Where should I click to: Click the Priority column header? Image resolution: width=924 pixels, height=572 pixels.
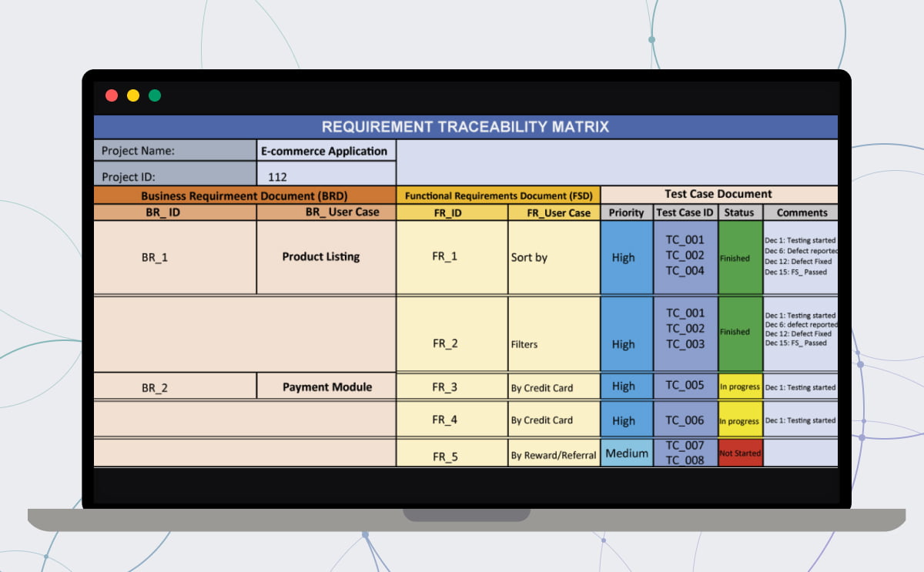click(x=626, y=212)
